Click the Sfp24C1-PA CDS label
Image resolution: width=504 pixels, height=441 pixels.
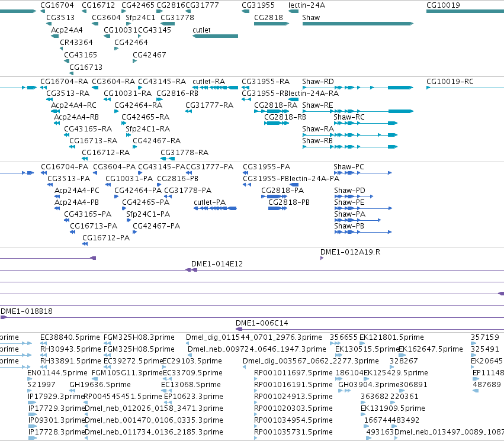pos(148,214)
